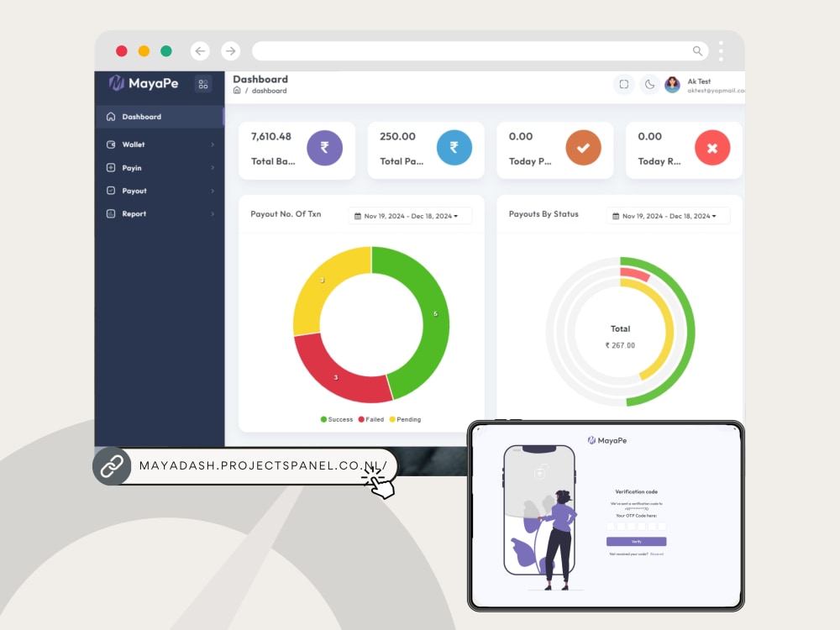Open date range dropdown for Payout No. Of Txn
Viewport: 840px width, 630px height.
point(410,216)
